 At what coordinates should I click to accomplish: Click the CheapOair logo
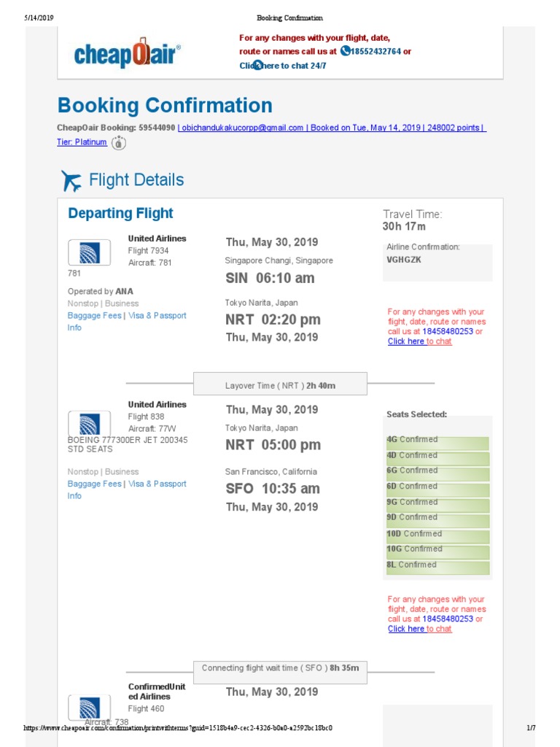(128, 54)
